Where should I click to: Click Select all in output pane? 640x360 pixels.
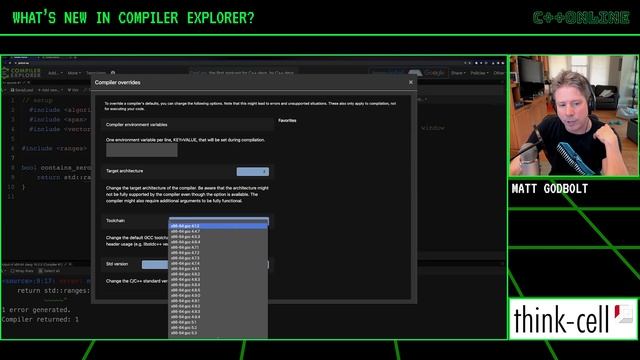49,271
